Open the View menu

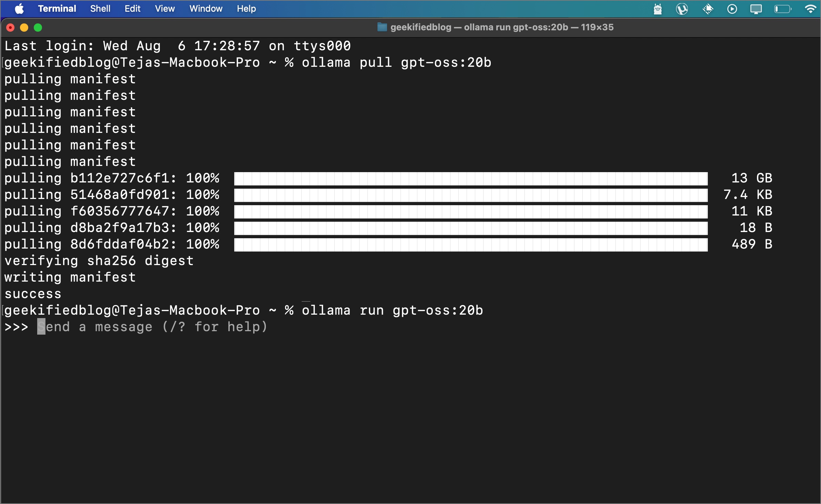165,9
